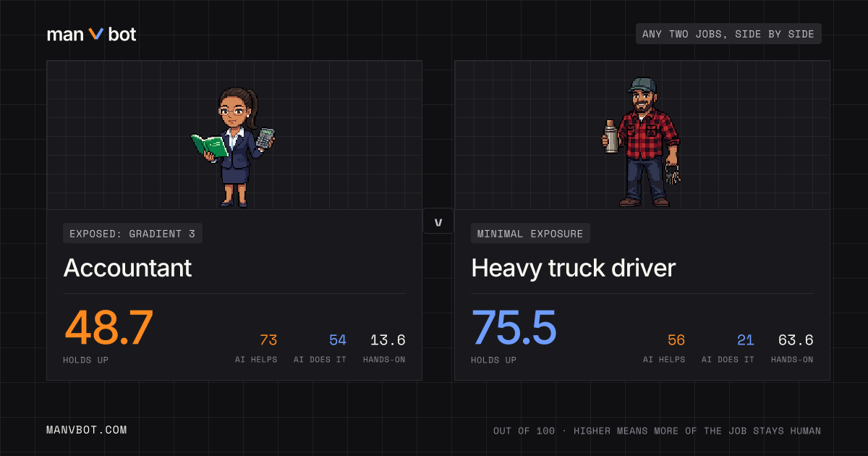868x456 pixels.
Task: Click the 'Holds up' label under 48.7
Action: [x=85, y=360]
